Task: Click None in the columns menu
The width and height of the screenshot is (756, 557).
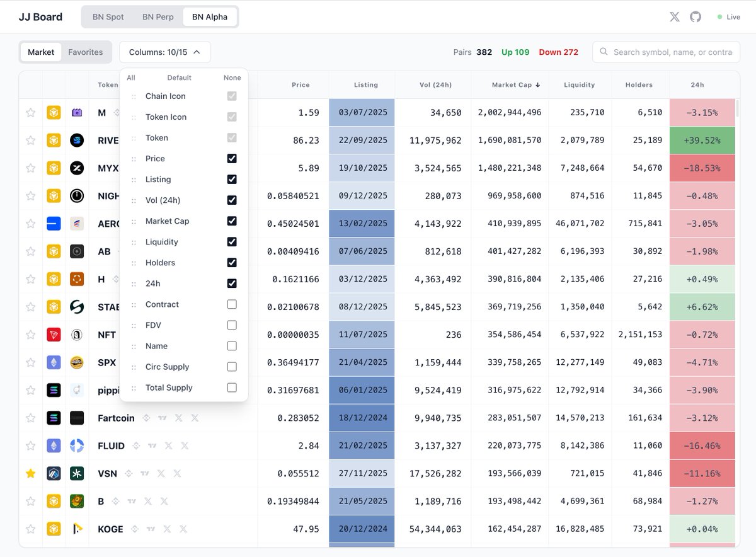Action: (x=232, y=78)
